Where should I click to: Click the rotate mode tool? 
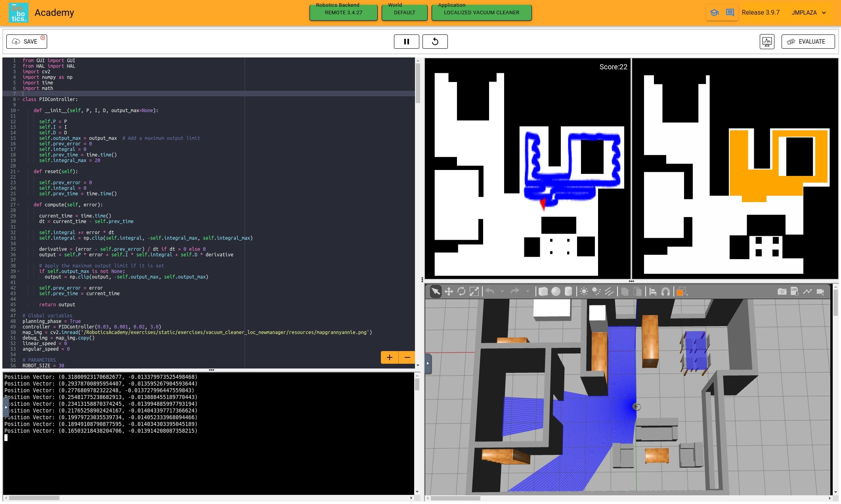coord(461,292)
